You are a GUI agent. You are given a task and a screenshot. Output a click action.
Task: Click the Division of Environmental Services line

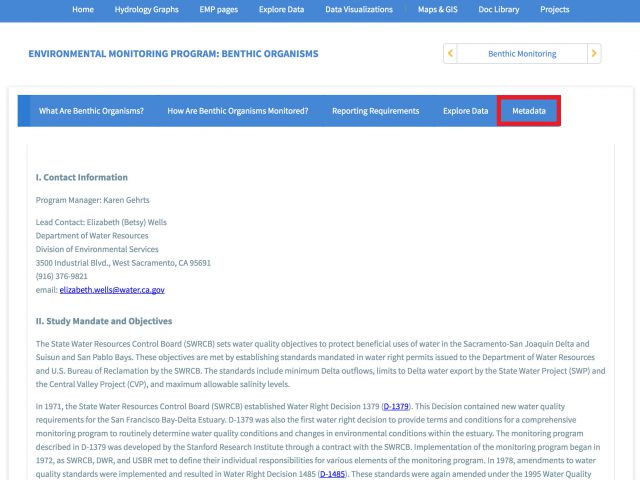coord(97,249)
